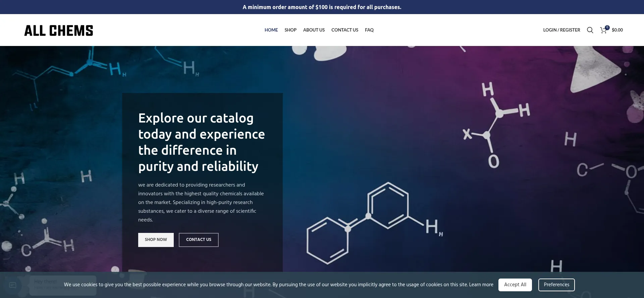Image resolution: width=644 pixels, height=298 pixels.
Task: Click the $0.00 cart total
Action: (x=617, y=30)
